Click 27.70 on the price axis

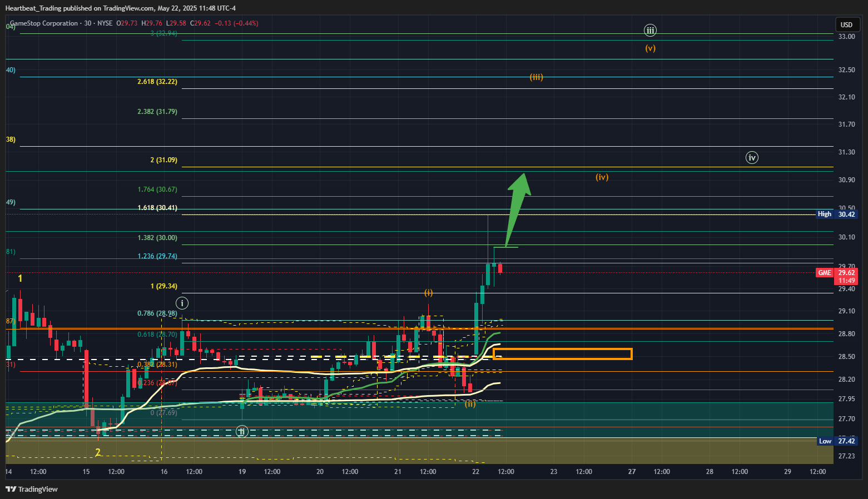coord(846,419)
